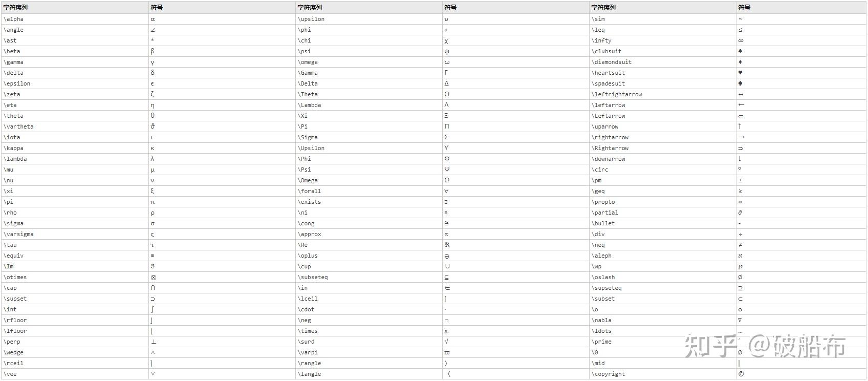Click the infinity symbol ∞ cell
Viewport: 868px width, 381px height.
coord(741,40)
